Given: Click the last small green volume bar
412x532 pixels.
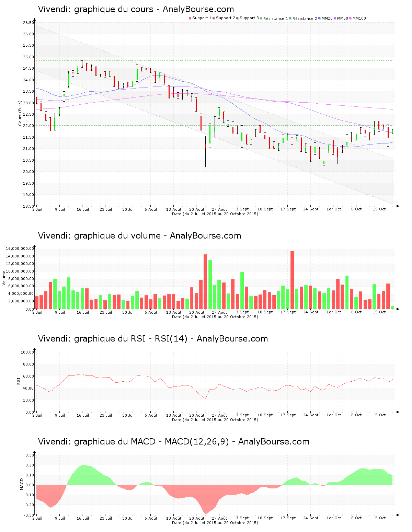Looking at the screenshot, I should pos(392,308).
